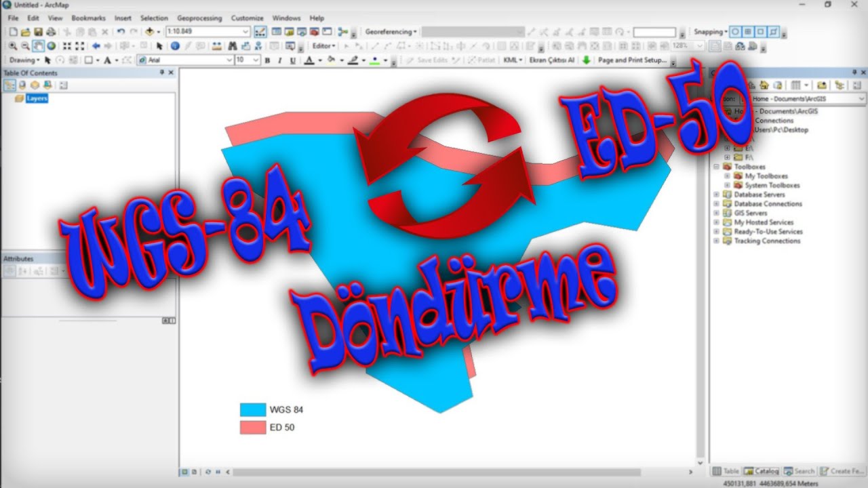Go to Home folder in Catalog
The image size is (868, 488).
pyautogui.click(x=764, y=85)
